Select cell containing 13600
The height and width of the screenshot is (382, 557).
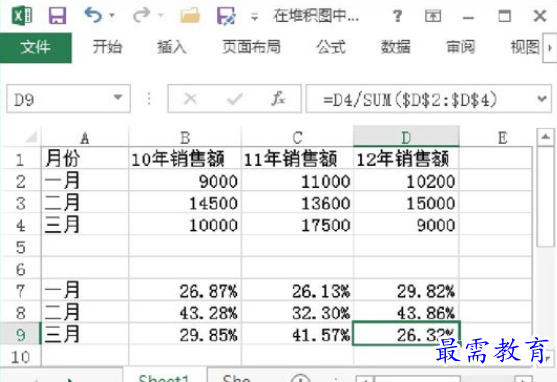pyautogui.click(x=297, y=203)
